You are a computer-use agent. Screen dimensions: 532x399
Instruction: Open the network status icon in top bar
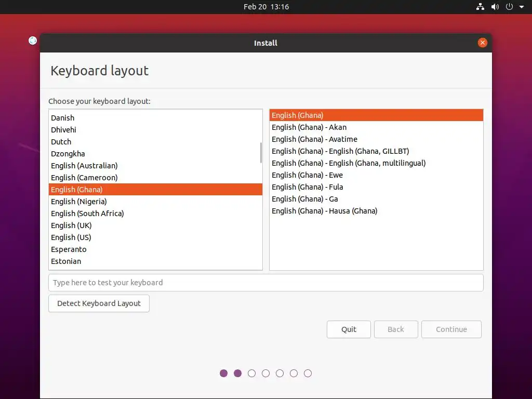pyautogui.click(x=480, y=7)
